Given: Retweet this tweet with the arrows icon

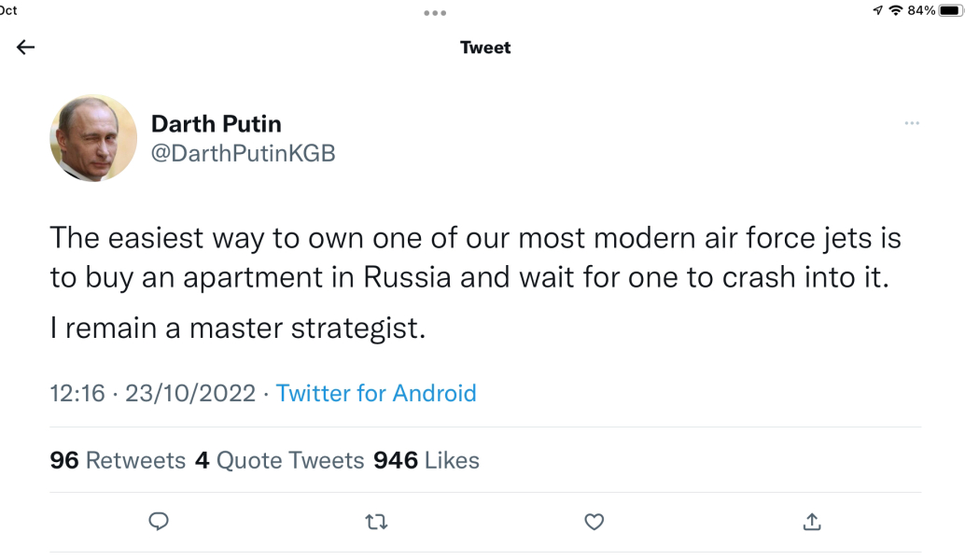Looking at the screenshot, I should [x=376, y=523].
